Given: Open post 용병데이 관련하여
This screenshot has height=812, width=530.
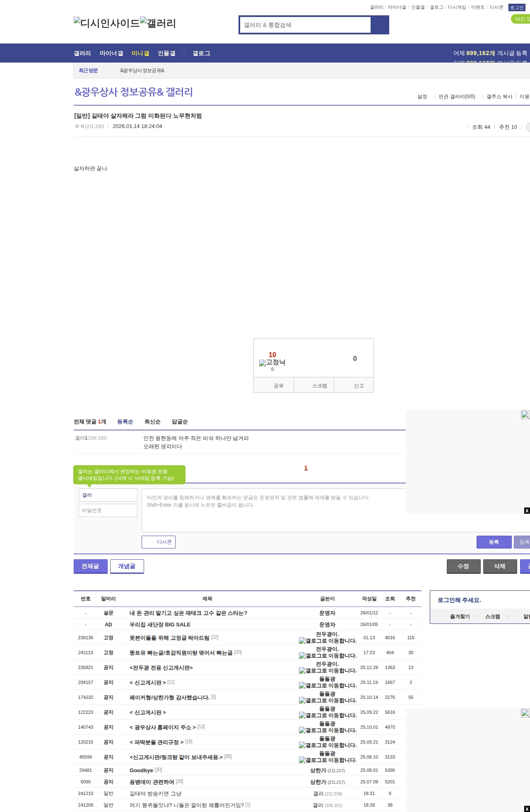Looking at the screenshot, I should pyautogui.click(x=152, y=782).
